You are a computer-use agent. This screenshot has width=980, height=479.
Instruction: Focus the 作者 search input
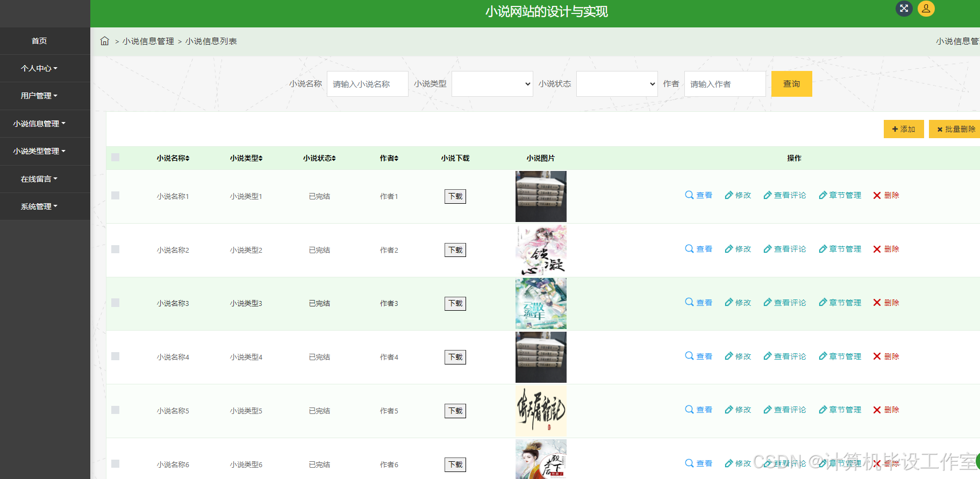coord(725,84)
